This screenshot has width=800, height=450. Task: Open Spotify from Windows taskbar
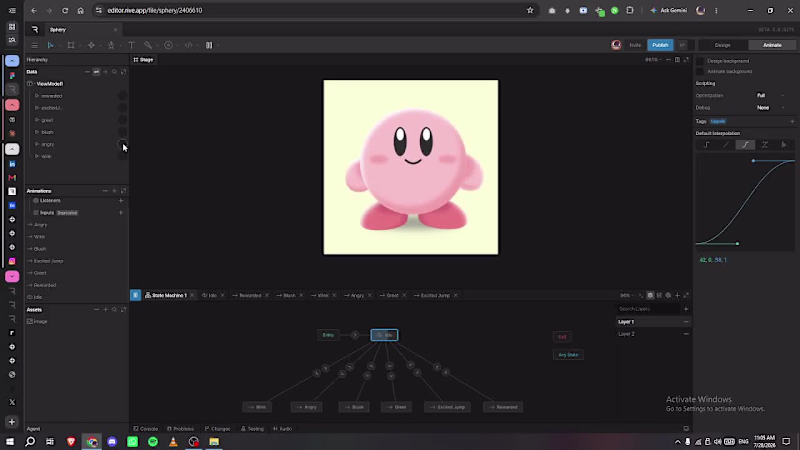153,442
